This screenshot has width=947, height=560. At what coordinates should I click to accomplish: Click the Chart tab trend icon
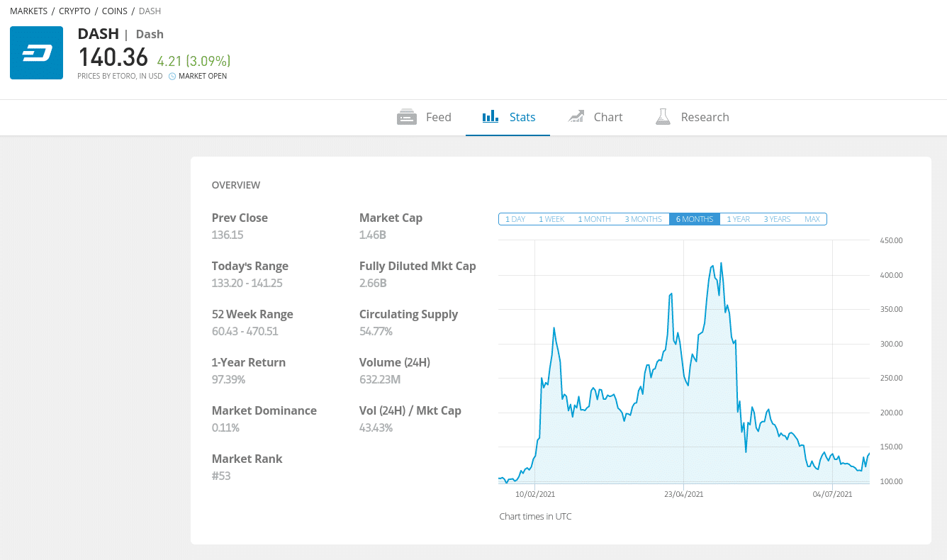point(576,116)
